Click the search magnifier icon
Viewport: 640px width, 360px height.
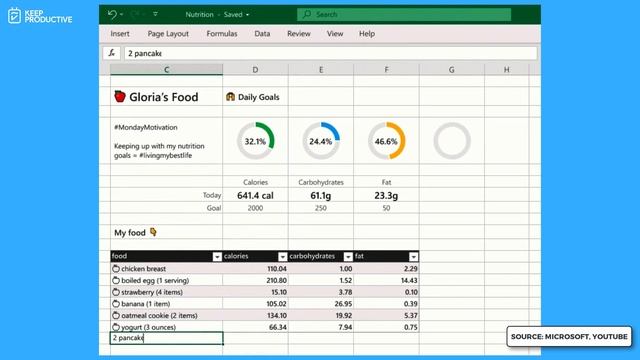pyautogui.click(x=307, y=14)
